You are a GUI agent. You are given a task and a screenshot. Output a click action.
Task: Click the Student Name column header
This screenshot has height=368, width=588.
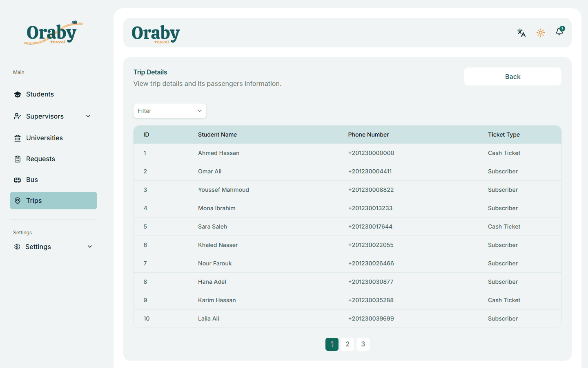217,135
